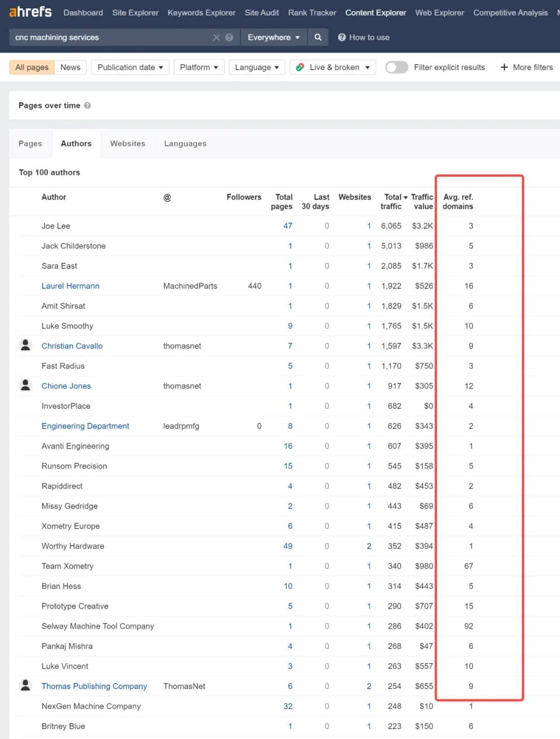The width and height of the screenshot is (560, 739).
Task: Open Rank Tracker
Action: 312,12
